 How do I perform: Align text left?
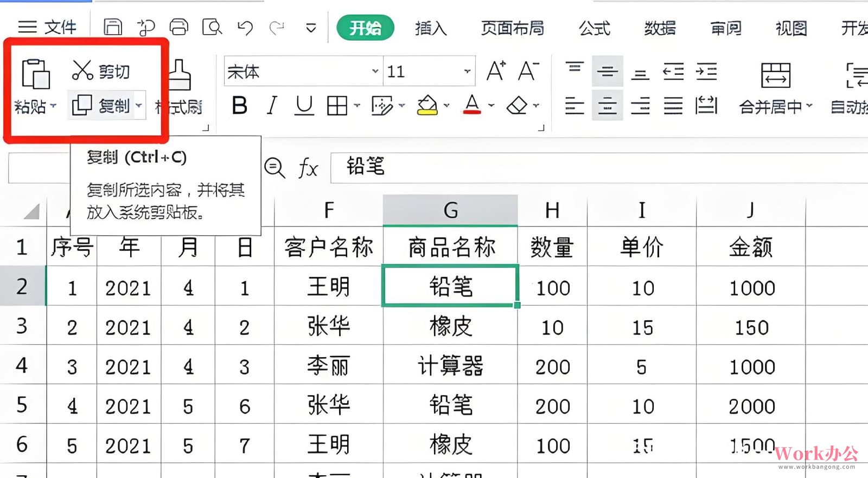tap(574, 106)
